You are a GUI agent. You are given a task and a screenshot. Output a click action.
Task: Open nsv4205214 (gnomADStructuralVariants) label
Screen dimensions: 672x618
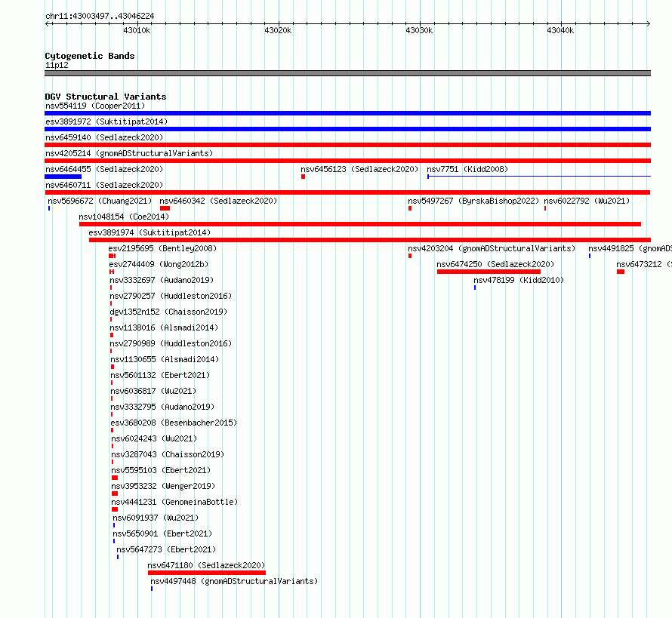129,153
